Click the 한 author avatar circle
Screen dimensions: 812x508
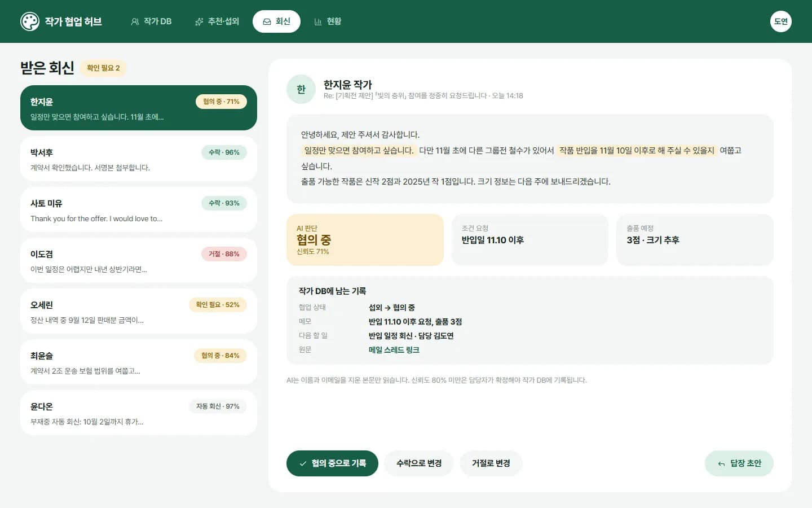click(301, 89)
